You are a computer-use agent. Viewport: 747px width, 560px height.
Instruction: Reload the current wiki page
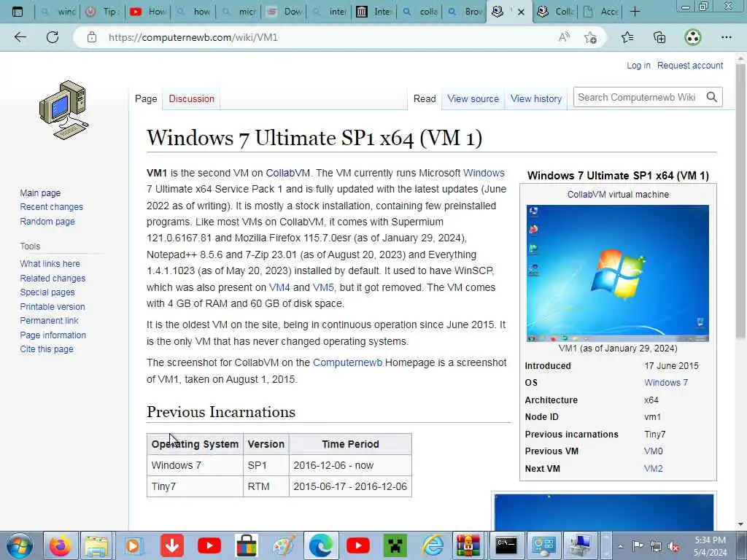(53, 37)
